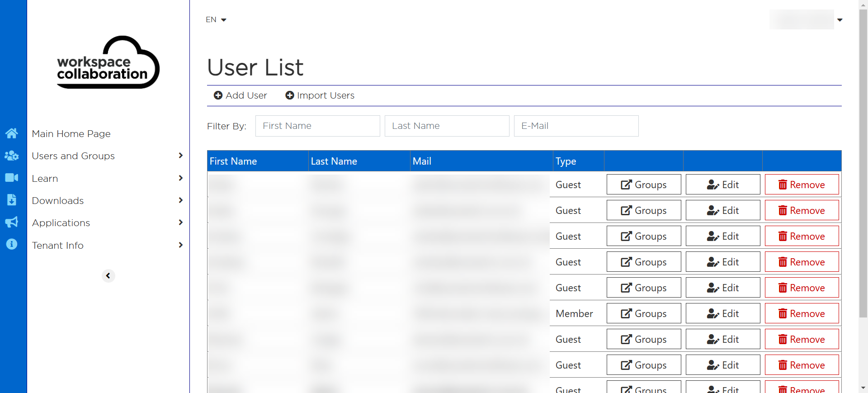868x393 pixels.
Task: Open the user account dropdown arrow
Action: tap(840, 20)
